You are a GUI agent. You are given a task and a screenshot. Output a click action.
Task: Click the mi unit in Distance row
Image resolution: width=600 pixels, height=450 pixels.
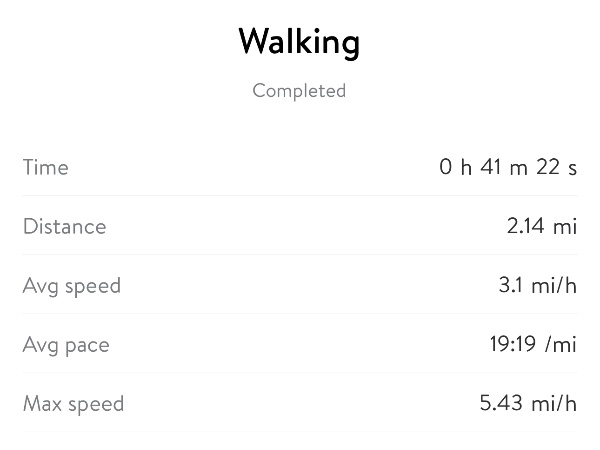coord(566,226)
